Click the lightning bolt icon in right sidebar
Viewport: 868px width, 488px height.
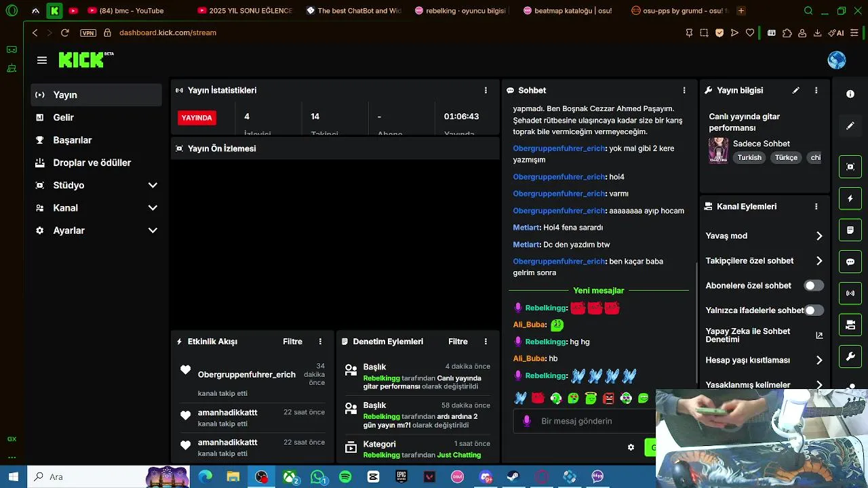(x=850, y=199)
